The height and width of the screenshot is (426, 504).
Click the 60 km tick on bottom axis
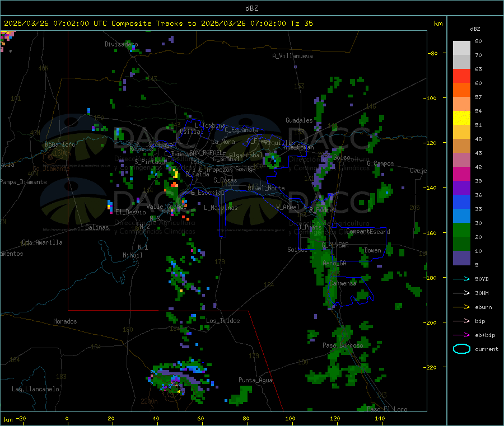tap(200, 418)
